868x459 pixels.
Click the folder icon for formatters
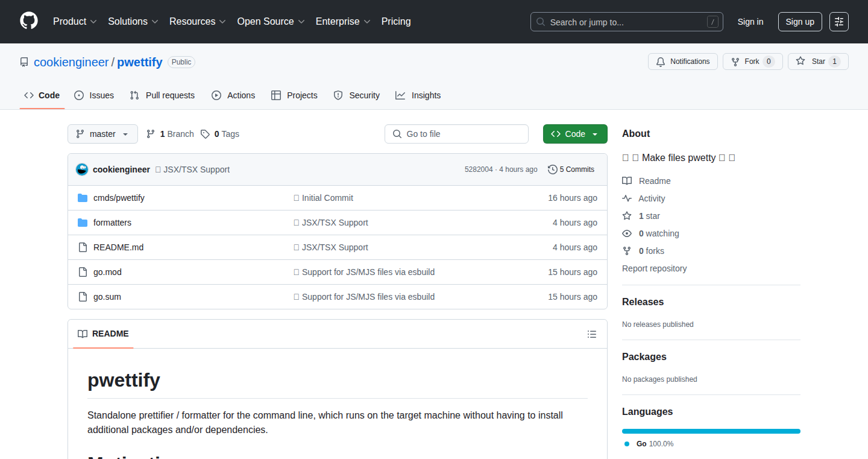point(83,223)
